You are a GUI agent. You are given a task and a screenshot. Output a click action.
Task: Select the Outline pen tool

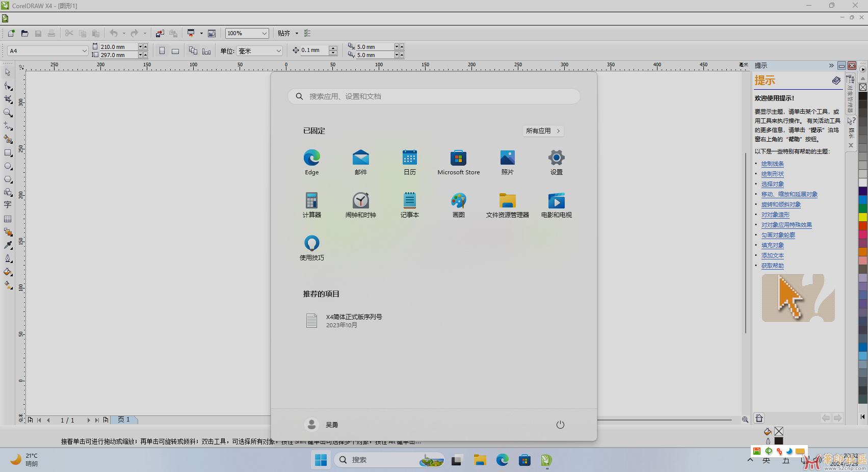point(8,258)
